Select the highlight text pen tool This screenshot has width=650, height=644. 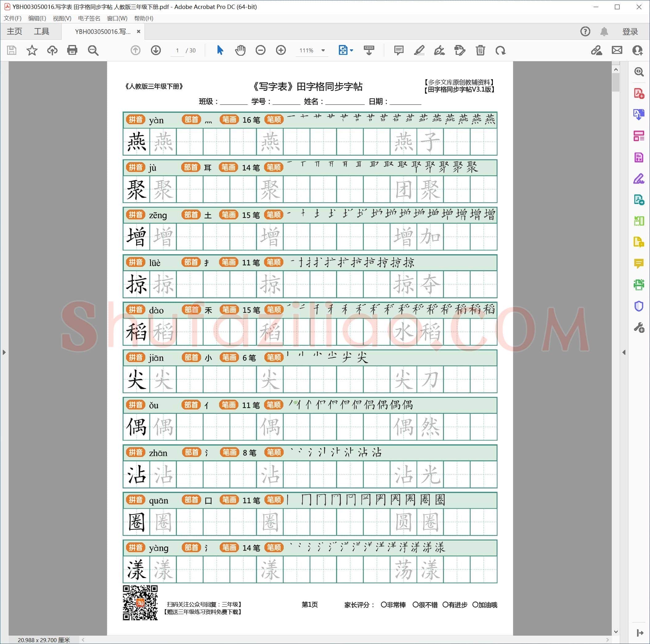pyautogui.click(x=419, y=51)
